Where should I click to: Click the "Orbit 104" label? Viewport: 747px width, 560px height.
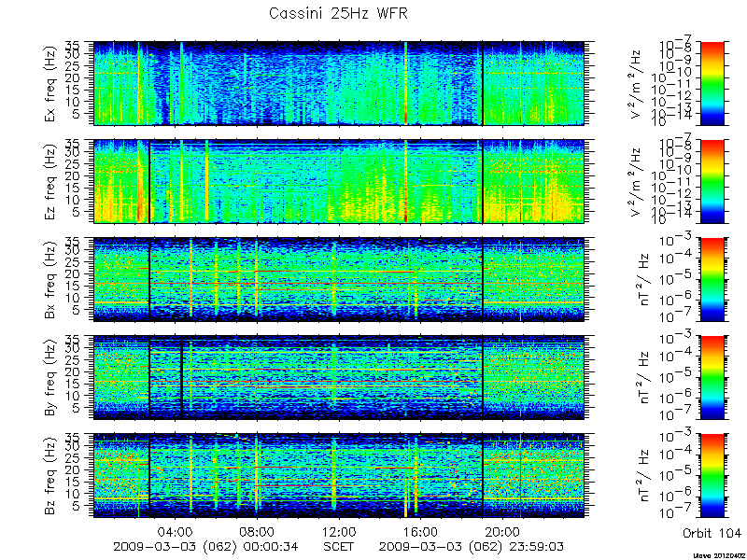click(x=712, y=532)
